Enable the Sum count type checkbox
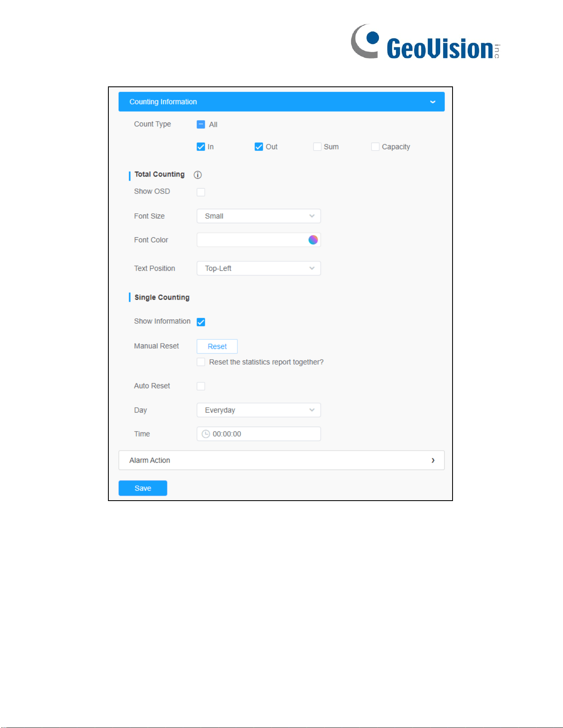The height and width of the screenshot is (728, 563). [x=317, y=147]
